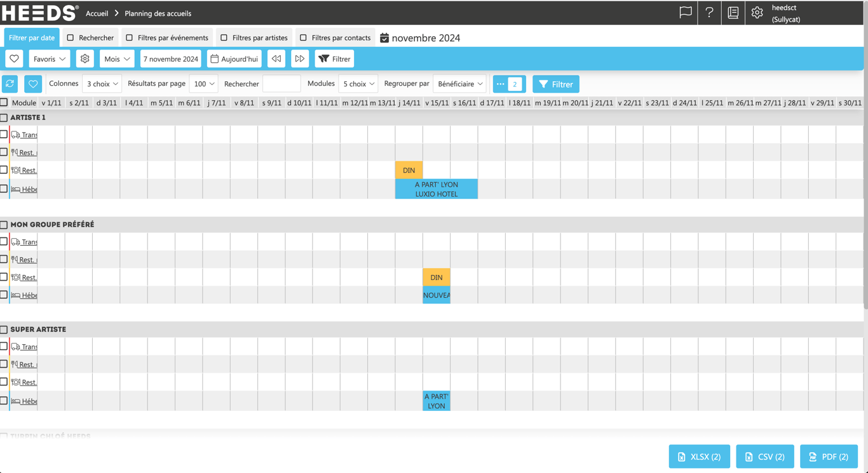868x473 pixels.
Task: Select the Filtres par événements tab
Action: tap(167, 37)
